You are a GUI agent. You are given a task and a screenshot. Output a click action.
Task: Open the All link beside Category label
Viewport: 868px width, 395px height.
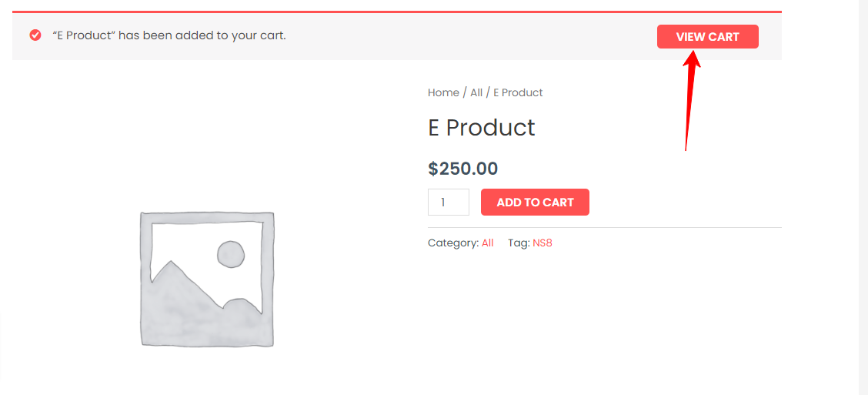tap(488, 243)
